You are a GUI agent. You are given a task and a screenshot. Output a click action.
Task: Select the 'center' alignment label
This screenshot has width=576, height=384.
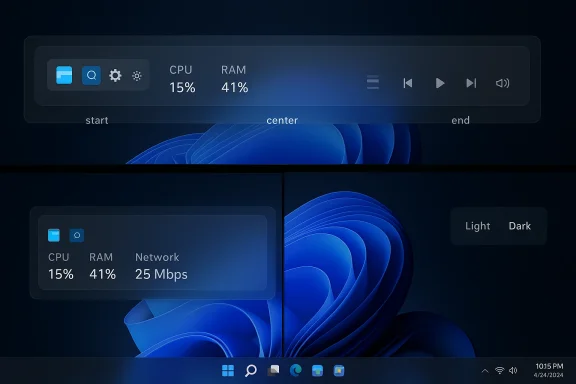282,121
